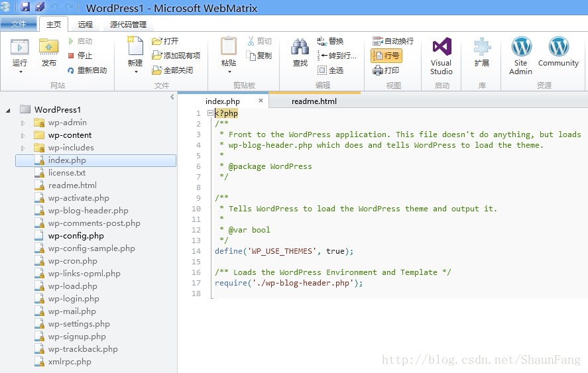This screenshot has height=373, width=588.
Task: Switch to the Remote (远程) ribbon tab
Action: tap(85, 25)
